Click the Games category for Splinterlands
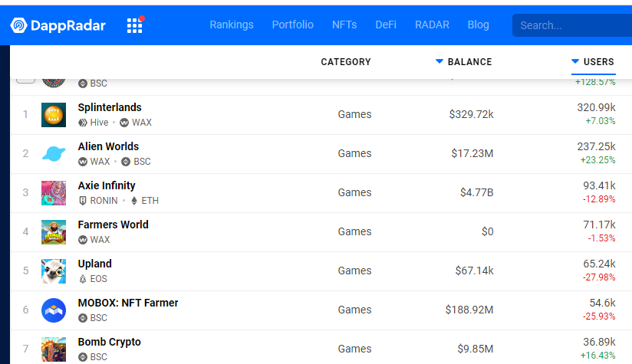 coord(354,114)
